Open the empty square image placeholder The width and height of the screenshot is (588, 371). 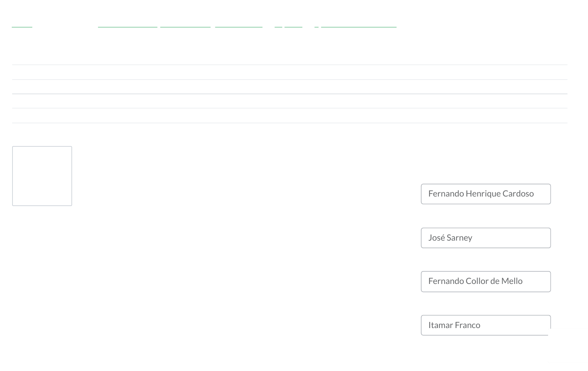tap(42, 176)
